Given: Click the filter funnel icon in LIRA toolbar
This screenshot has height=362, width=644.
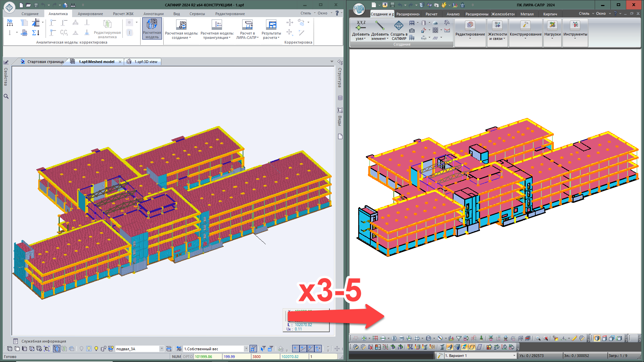Looking at the screenshot, I should coord(459,338).
